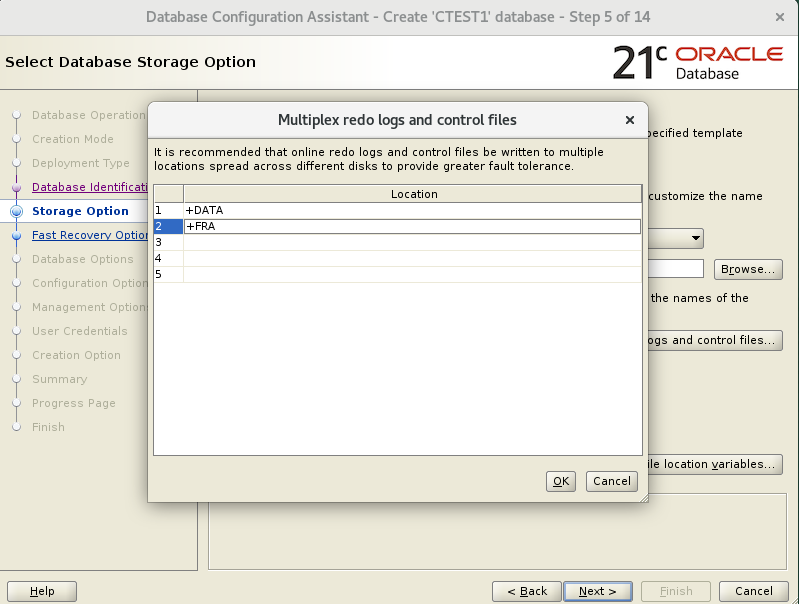The height and width of the screenshot is (604, 799).
Task: Close the Database Configuration Assistant window
Action: point(780,17)
